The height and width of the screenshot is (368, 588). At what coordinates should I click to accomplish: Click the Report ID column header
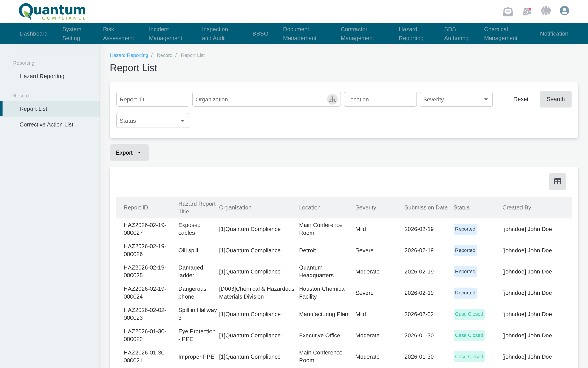(x=136, y=207)
